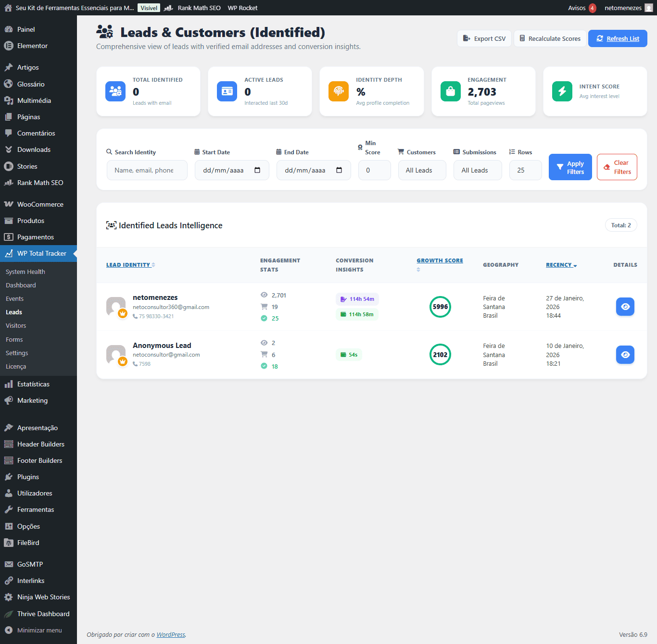The image size is (657, 644).
Task: Open the Visitors submenu
Action: [x=16, y=325]
